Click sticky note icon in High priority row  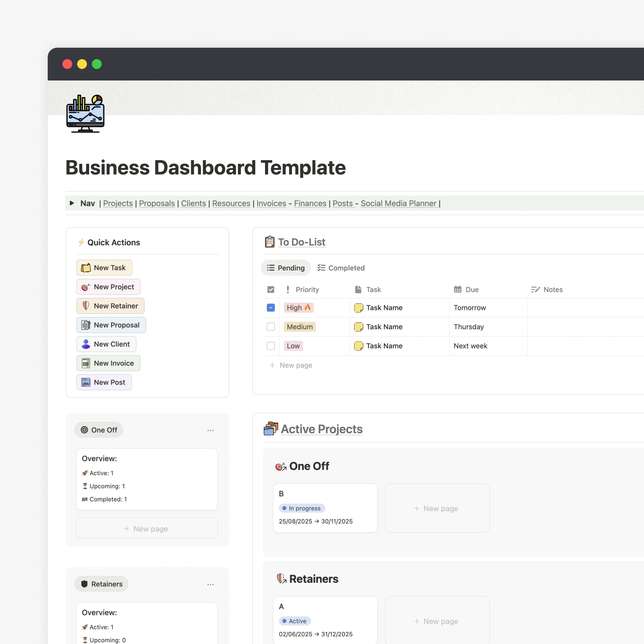click(x=358, y=308)
